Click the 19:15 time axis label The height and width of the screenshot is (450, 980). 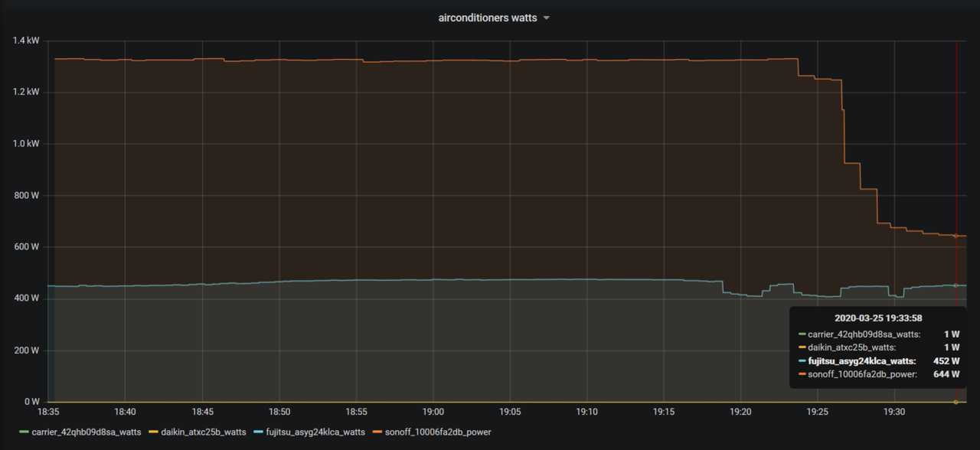pyautogui.click(x=664, y=412)
